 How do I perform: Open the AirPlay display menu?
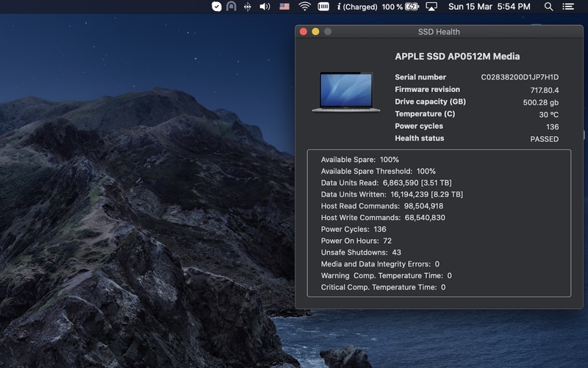pos(431,7)
